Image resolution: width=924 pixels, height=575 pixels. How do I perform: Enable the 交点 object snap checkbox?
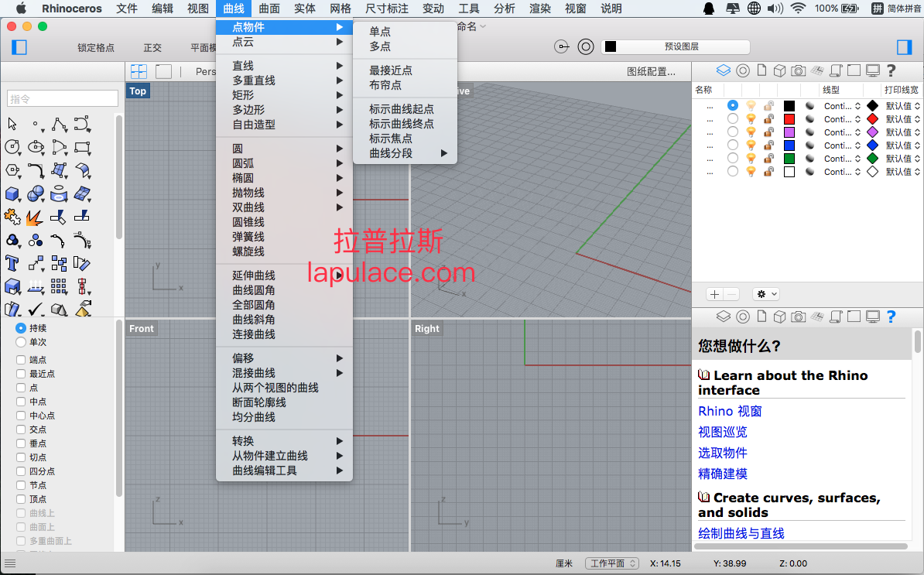tap(21, 430)
